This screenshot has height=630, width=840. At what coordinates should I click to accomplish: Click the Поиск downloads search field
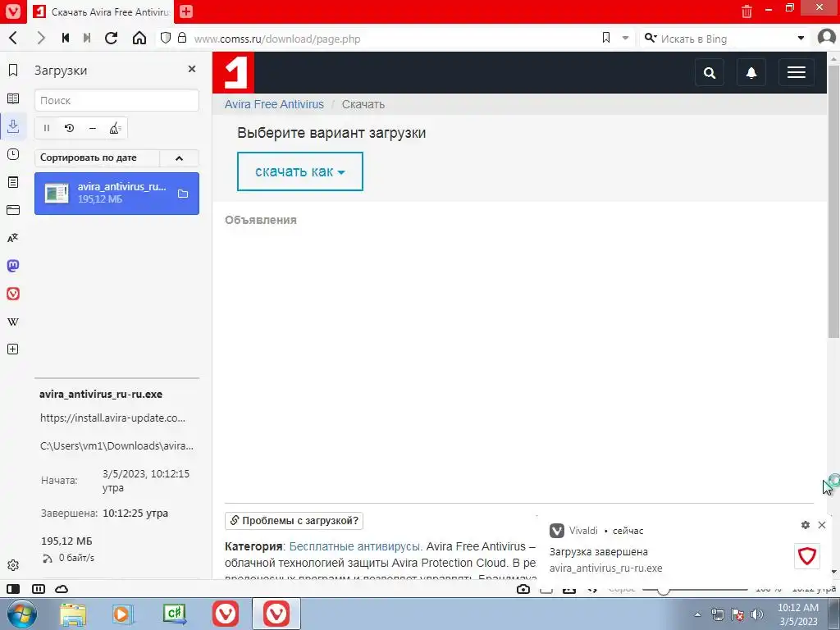tap(116, 100)
